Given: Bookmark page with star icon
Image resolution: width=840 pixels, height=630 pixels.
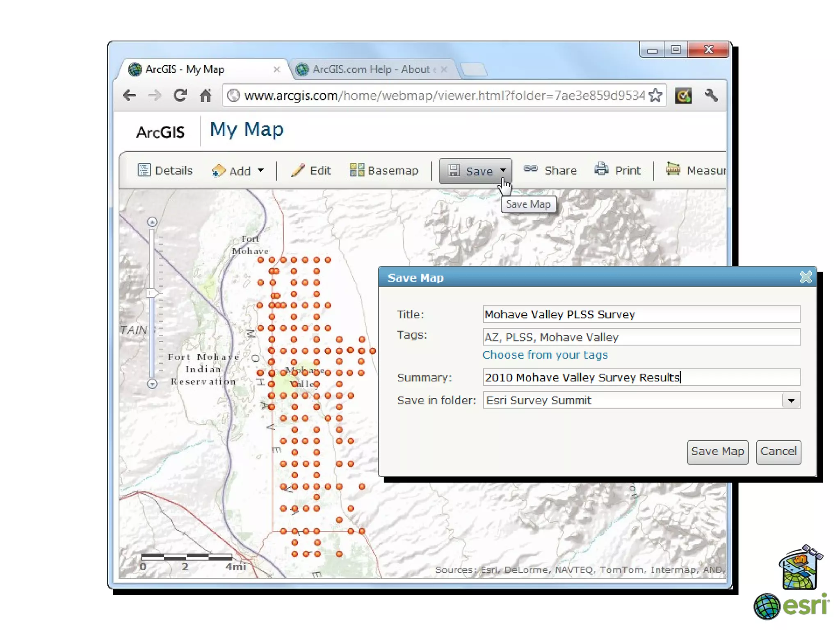Looking at the screenshot, I should pyautogui.click(x=655, y=96).
